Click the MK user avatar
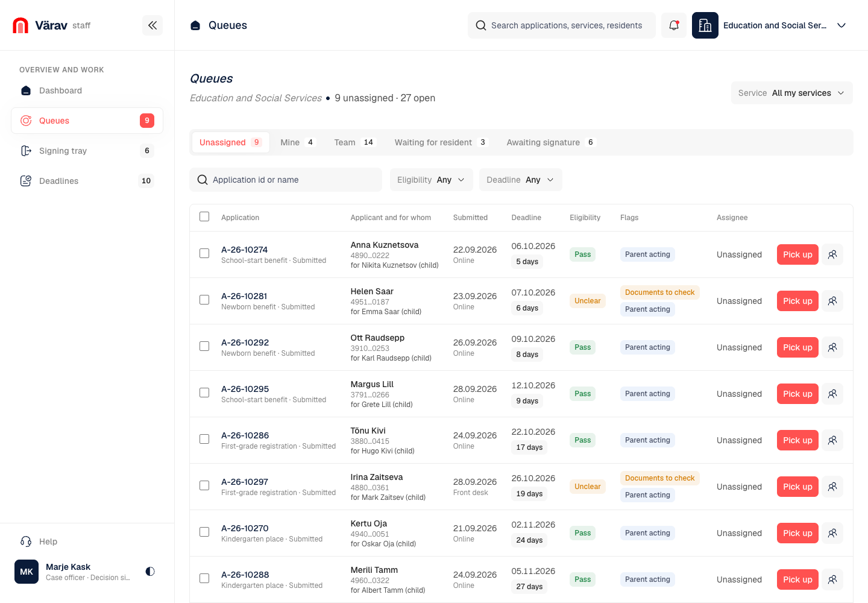The width and height of the screenshot is (868, 603). (27, 572)
